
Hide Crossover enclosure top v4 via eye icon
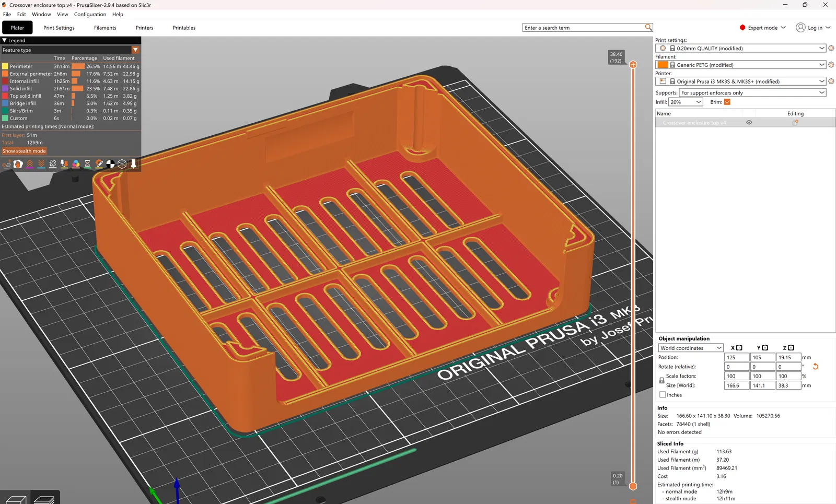[x=749, y=123]
